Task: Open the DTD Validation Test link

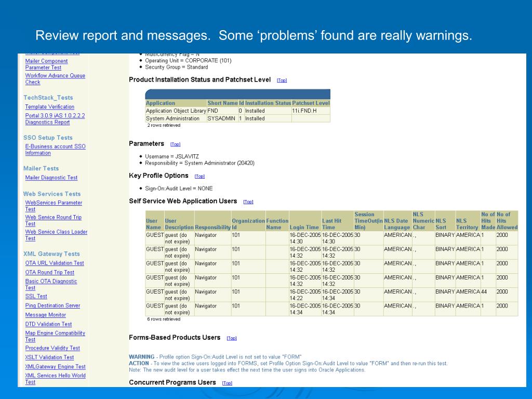Action: 48,324
